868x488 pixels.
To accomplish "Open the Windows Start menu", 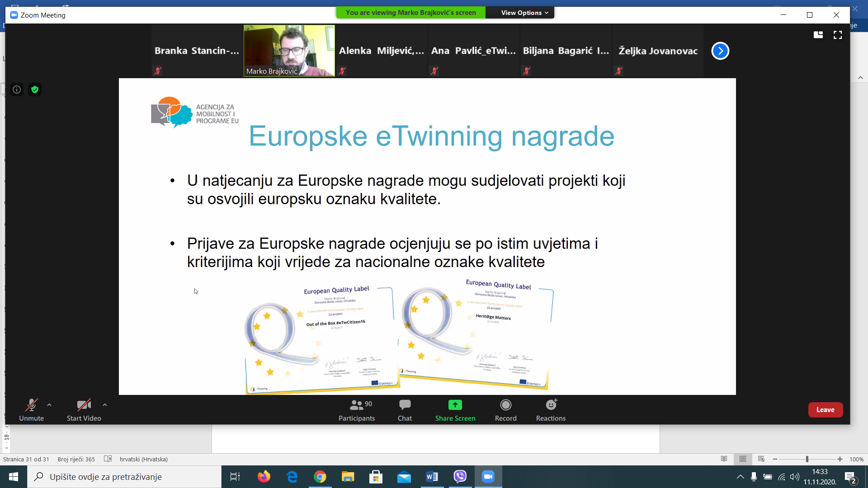I will click(x=14, y=477).
